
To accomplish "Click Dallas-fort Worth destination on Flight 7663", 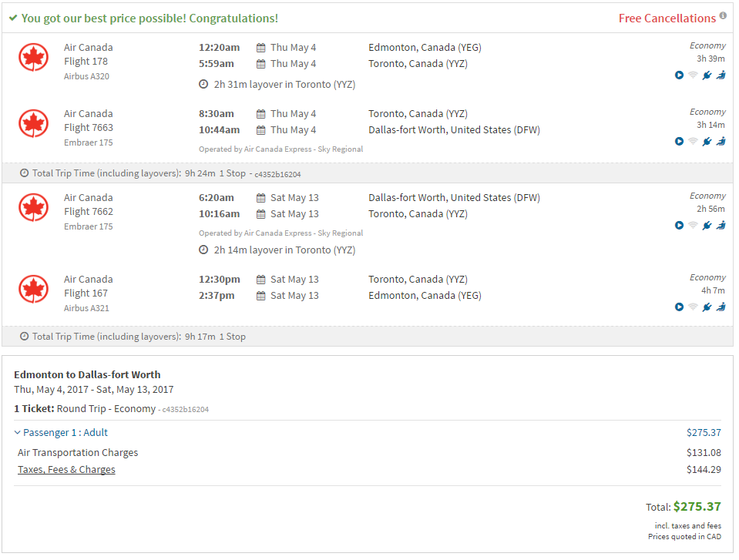I will (x=455, y=130).
